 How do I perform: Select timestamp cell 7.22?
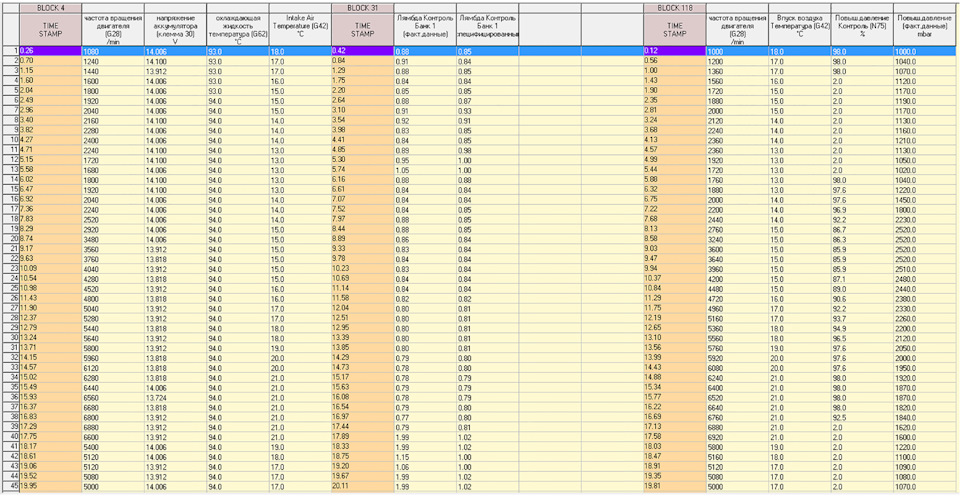coord(675,209)
